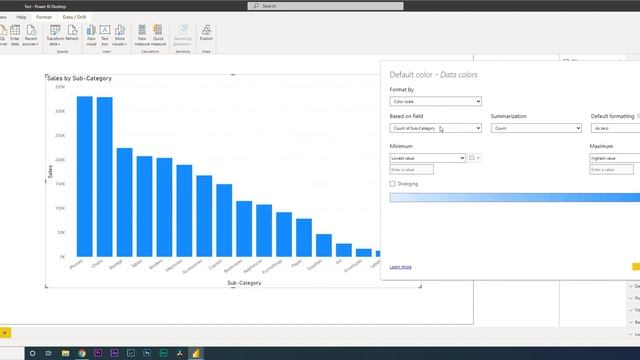Select the Copiers bar in chart
640x360 pixels.
pyautogui.click(x=224, y=220)
